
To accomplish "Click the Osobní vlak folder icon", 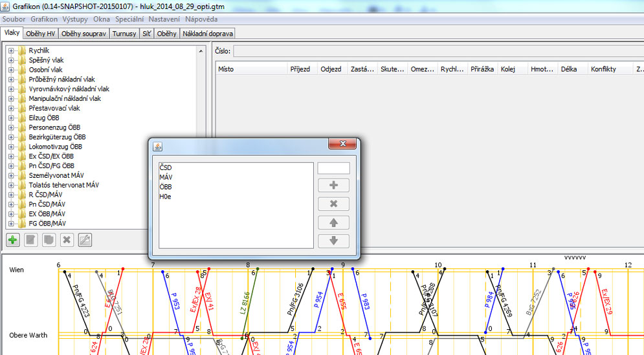I will point(22,70).
